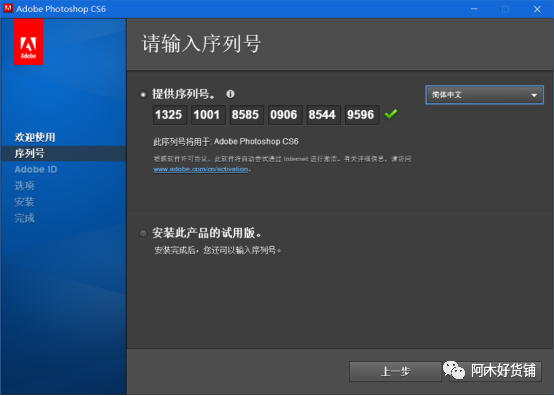The image size is (554, 396).
Task: Click the 请输入序列号 heading
Action: point(201,44)
